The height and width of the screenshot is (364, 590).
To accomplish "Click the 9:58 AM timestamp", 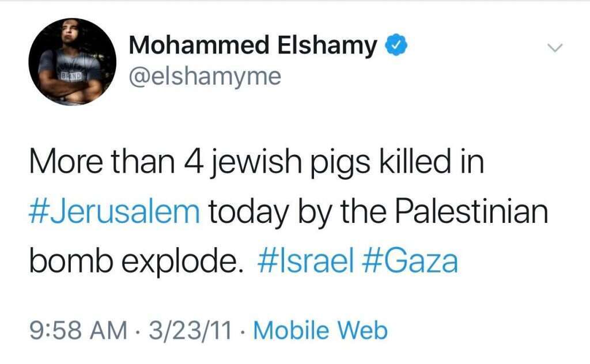I will (x=77, y=330).
